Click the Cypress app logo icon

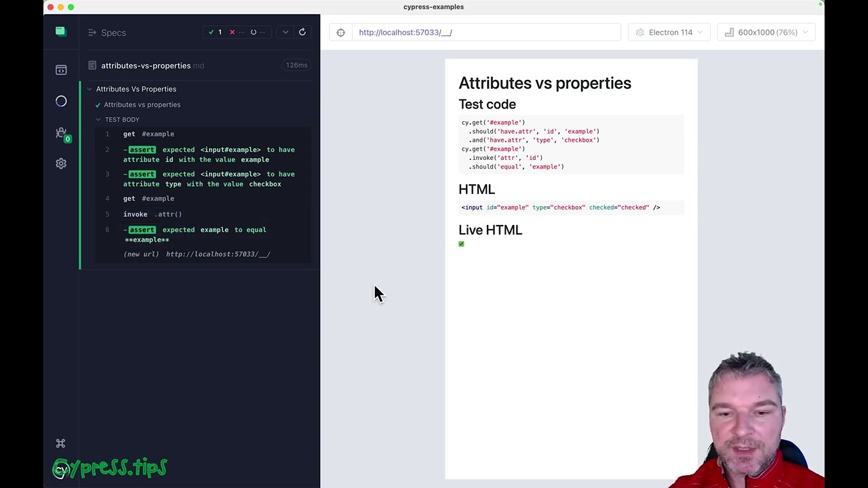61,31
